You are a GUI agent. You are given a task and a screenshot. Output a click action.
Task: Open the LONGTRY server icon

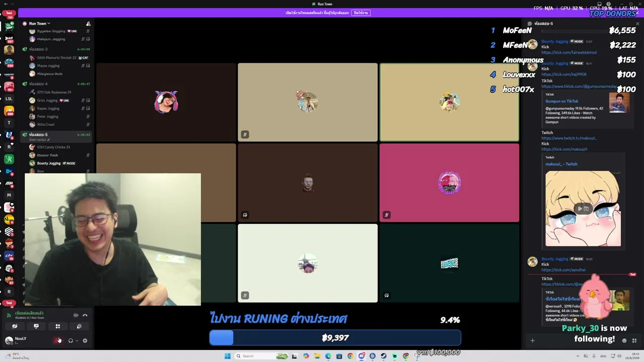tap(9, 74)
